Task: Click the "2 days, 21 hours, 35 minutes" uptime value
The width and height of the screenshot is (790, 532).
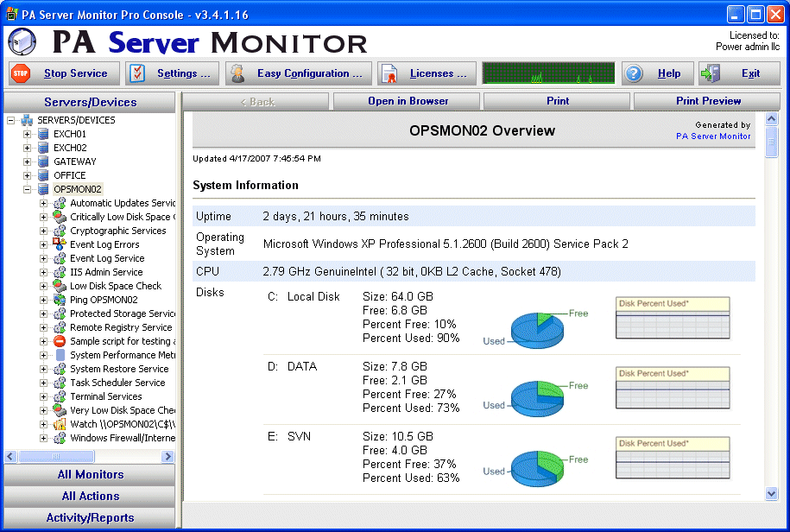Action: tap(336, 216)
